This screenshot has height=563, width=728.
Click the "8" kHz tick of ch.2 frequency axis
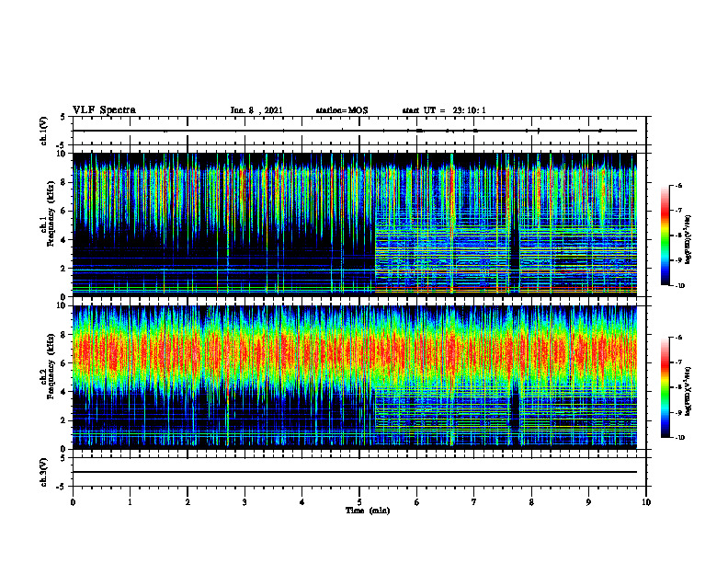[64, 335]
